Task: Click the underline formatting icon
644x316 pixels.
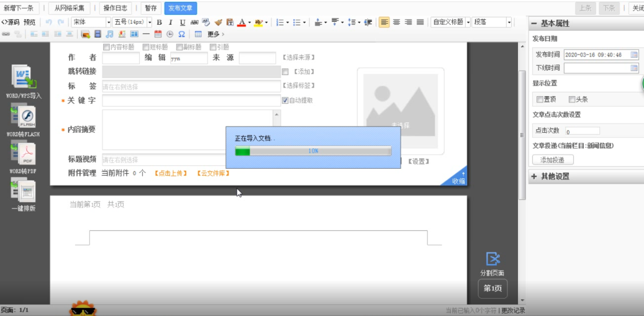Action: [x=183, y=22]
